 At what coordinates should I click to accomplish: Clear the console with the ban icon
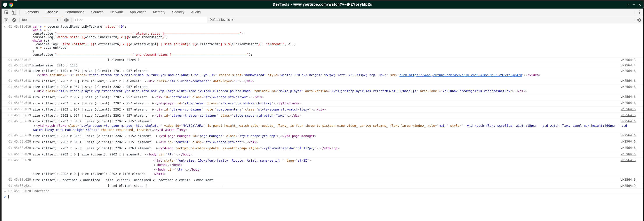(x=14, y=20)
